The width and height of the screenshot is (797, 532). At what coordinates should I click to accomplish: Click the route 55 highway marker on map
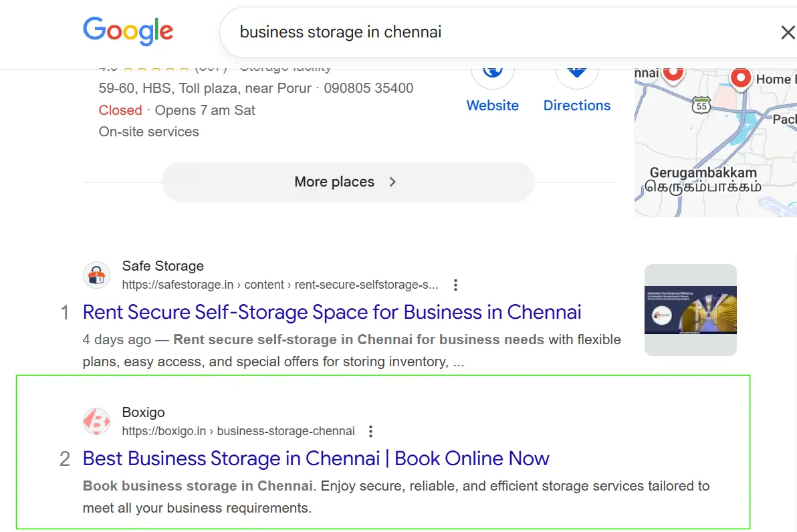pos(701,106)
